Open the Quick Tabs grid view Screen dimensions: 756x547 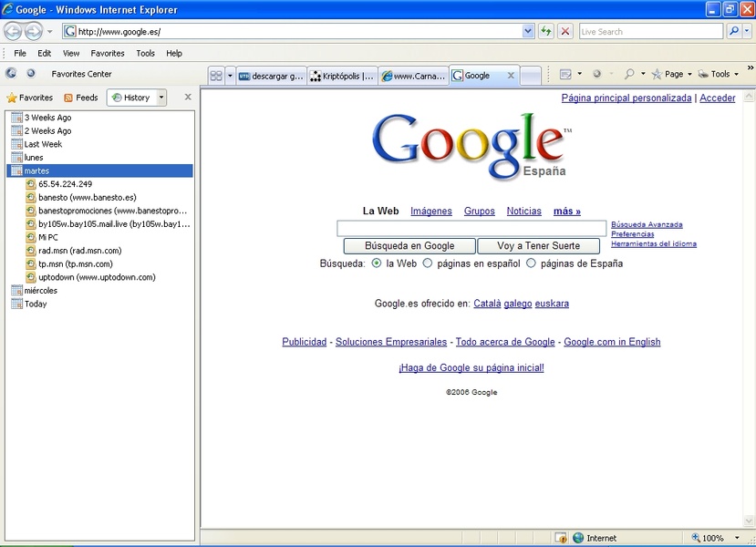tap(216, 76)
